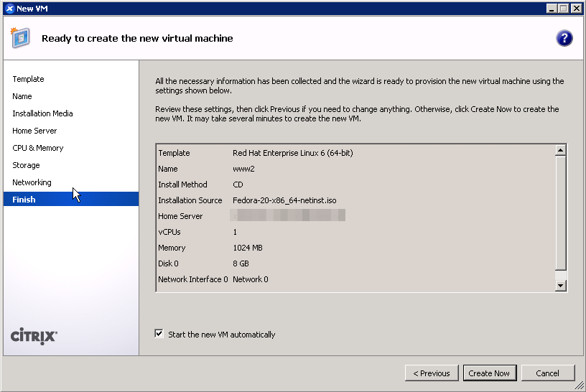Click the summary list scroll down arrow
Screen dimensions: 586x392
pos(560,286)
